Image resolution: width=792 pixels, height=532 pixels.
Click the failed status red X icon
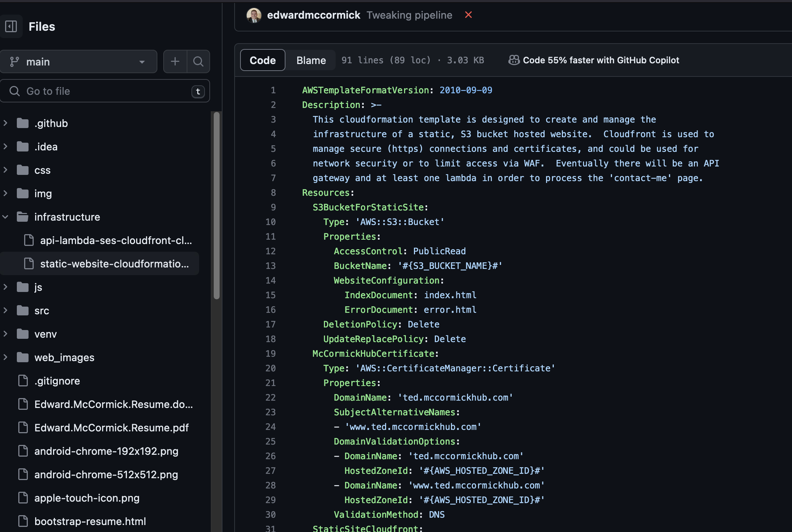click(x=468, y=15)
